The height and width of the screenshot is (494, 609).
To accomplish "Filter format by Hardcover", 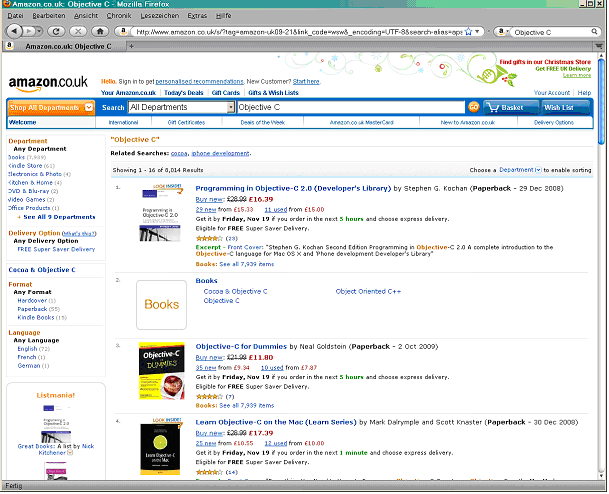I will pyautogui.click(x=32, y=301).
